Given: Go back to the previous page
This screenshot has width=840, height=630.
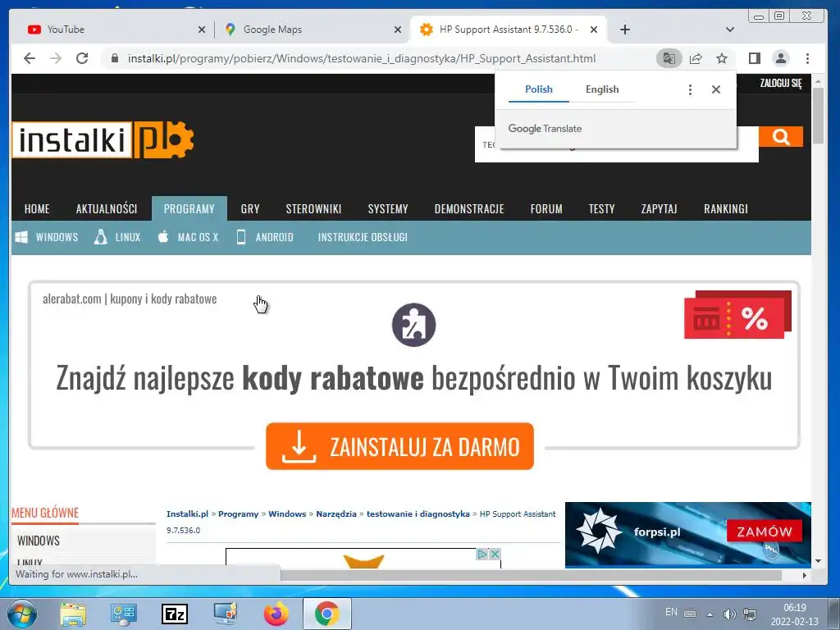Looking at the screenshot, I should (30, 58).
